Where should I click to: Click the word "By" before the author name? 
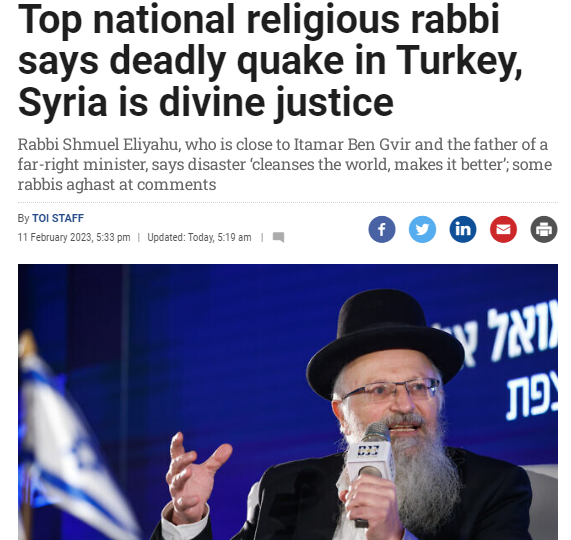(x=23, y=218)
